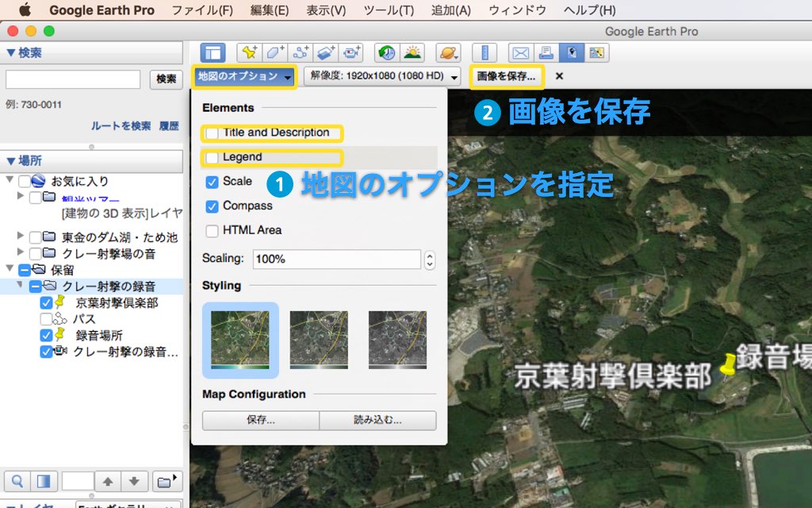The height and width of the screenshot is (508, 812).
Task: Click the Add Placemark pushpin icon
Action: click(x=249, y=52)
